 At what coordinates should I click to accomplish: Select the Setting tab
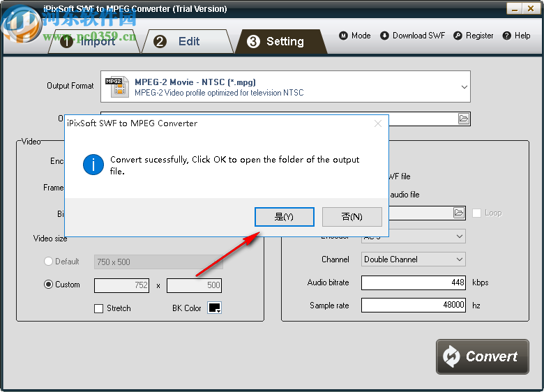pos(281,41)
